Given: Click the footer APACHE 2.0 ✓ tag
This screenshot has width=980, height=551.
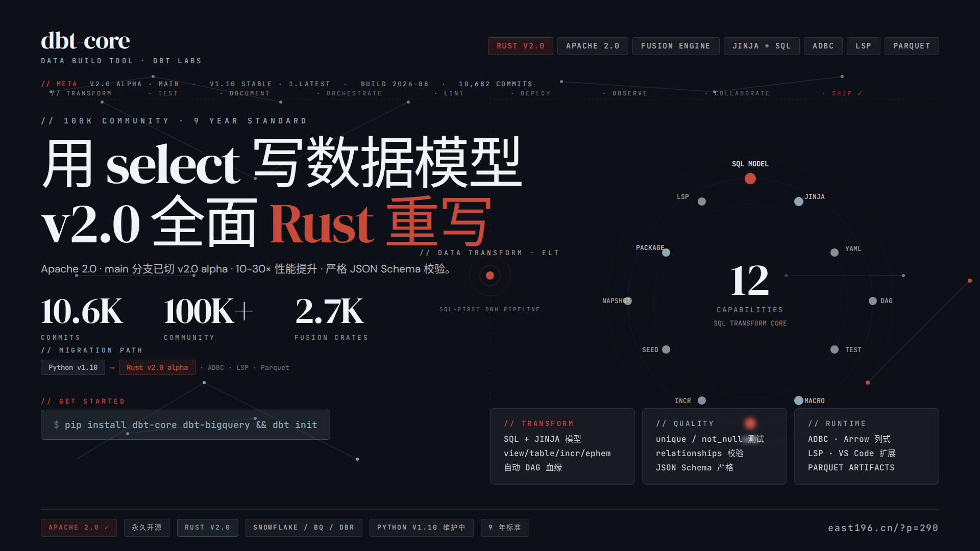Looking at the screenshot, I should click(x=79, y=528).
